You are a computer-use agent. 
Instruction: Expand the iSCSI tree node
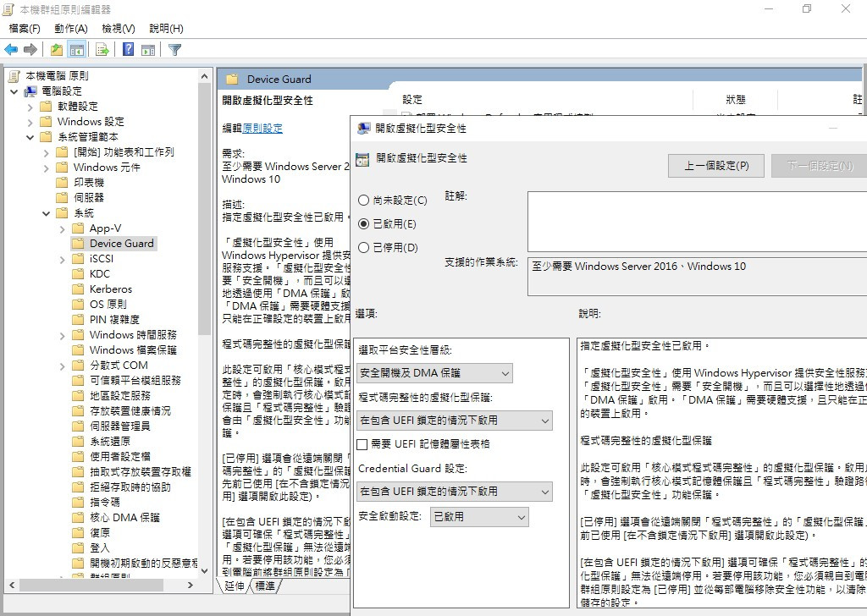click(63, 259)
